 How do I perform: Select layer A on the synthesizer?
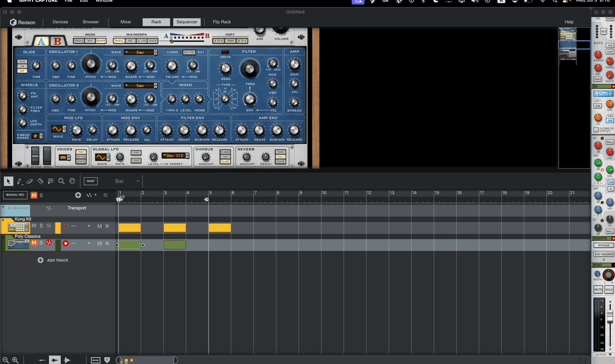pyautogui.click(x=41, y=41)
